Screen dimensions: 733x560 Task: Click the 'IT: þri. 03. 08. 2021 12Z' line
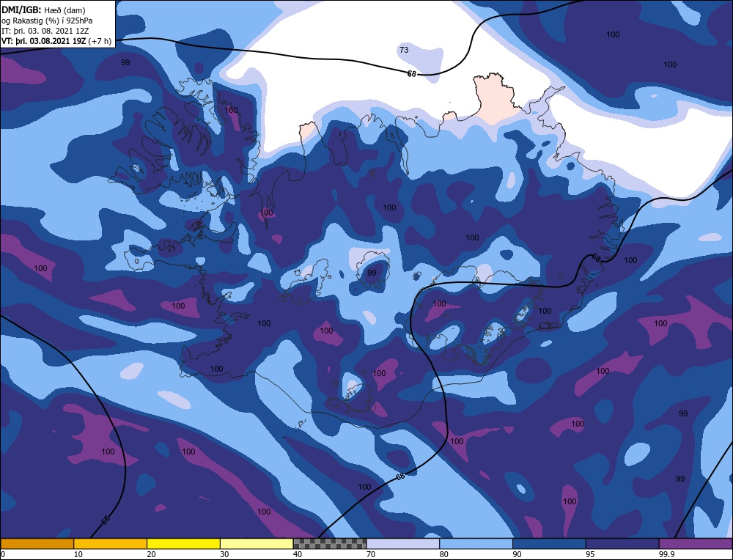pos(45,31)
